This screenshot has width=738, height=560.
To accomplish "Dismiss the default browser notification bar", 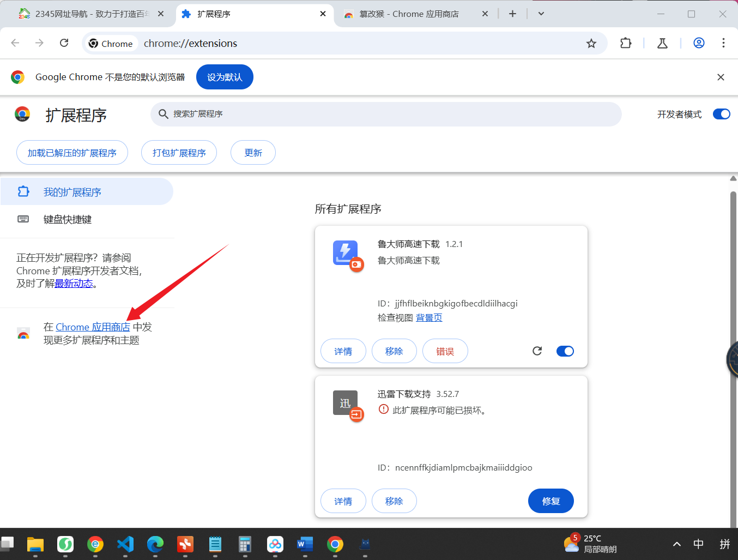I will (721, 77).
